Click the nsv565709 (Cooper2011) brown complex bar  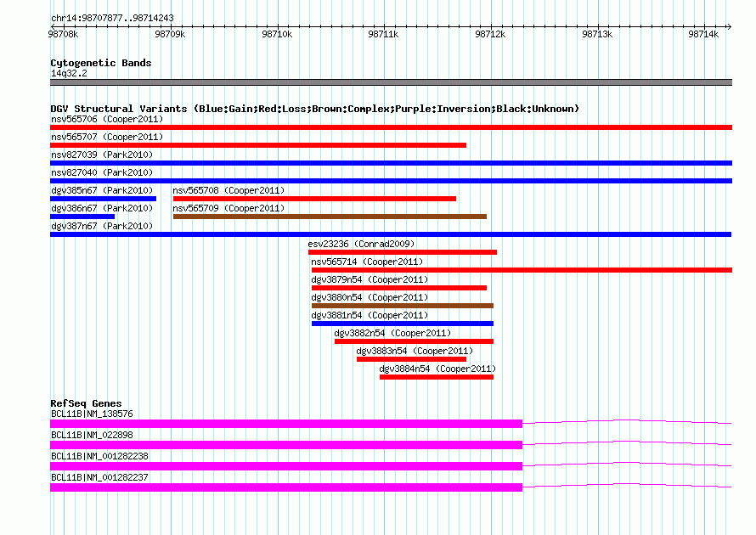330,217
